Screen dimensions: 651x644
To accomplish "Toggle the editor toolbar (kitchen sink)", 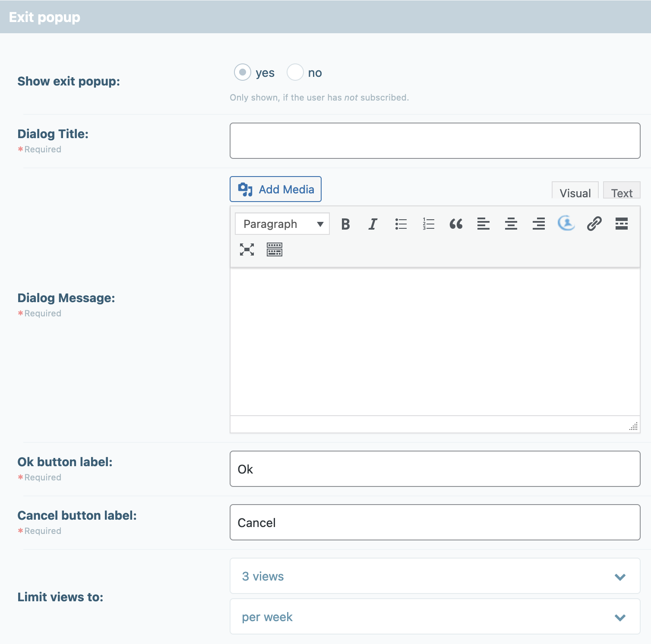I will pyautogui.click(x=275, y=249).
